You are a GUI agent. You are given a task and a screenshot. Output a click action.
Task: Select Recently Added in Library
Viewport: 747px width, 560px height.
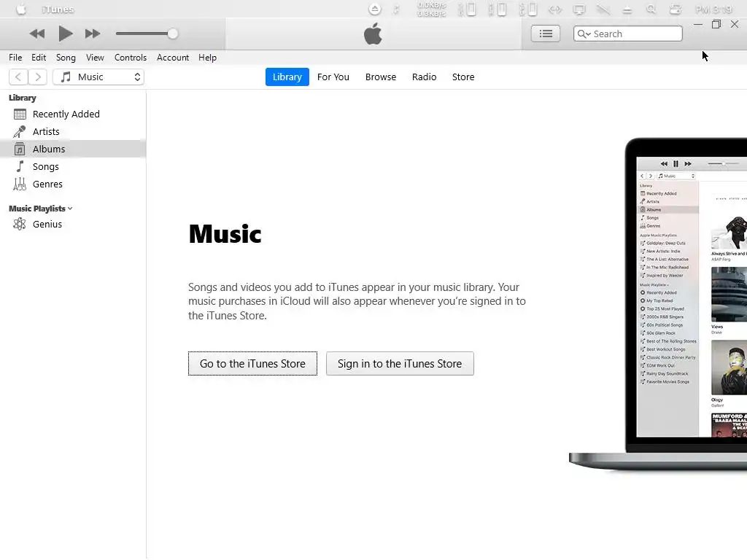click(73, 114)
